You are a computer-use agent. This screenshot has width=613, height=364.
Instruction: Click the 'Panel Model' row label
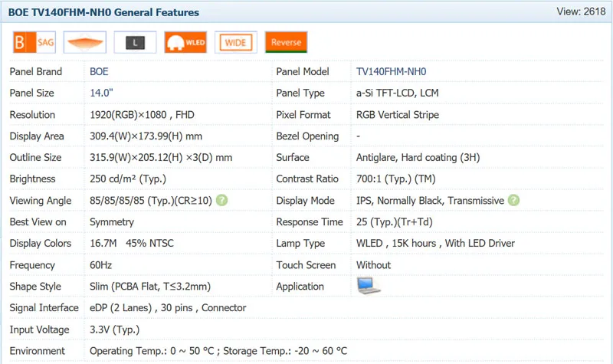click(303, 71)
